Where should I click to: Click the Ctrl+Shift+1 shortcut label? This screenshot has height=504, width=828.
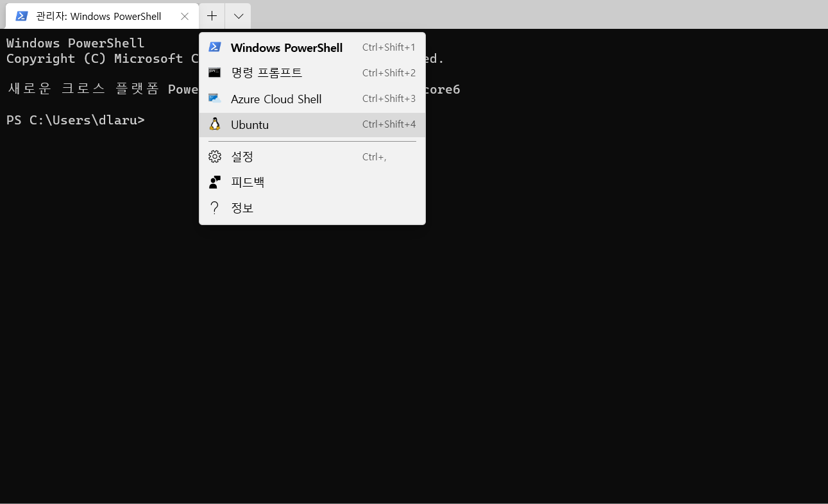coord(389,47)
